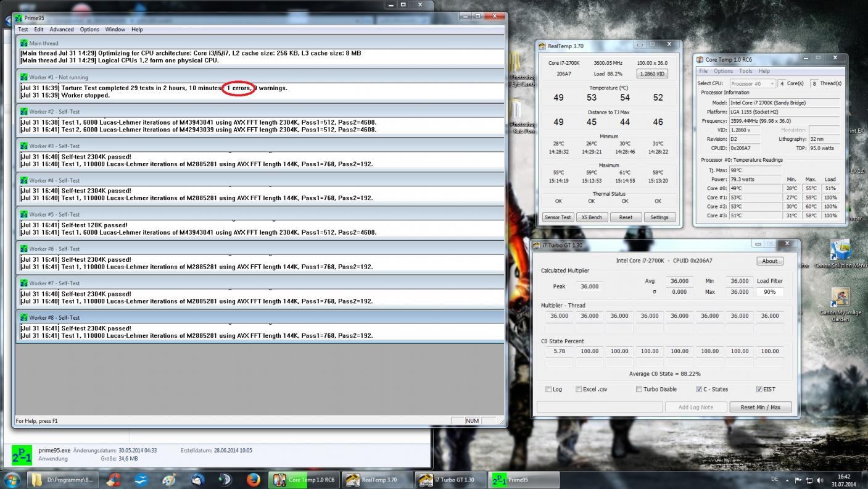This screenshot has width=868, height=489.
Task: Open Prime95 Options menu
Action: (x=89, y=29)
